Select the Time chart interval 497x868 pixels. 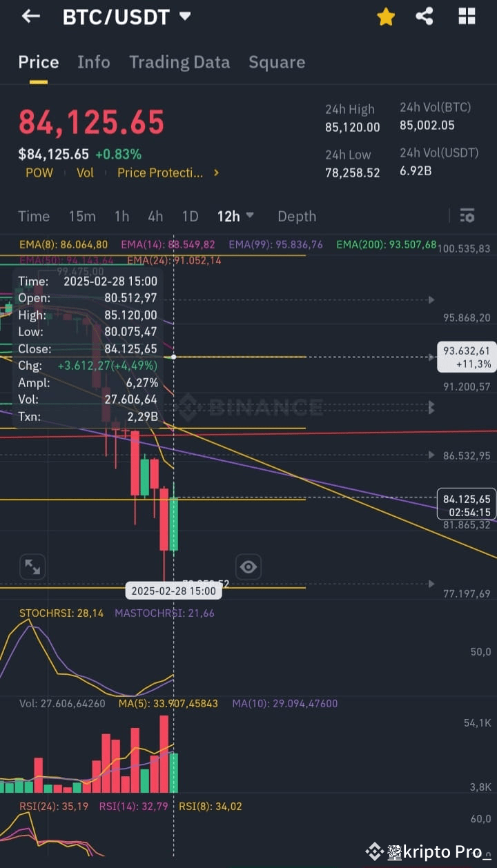[34, 216]
